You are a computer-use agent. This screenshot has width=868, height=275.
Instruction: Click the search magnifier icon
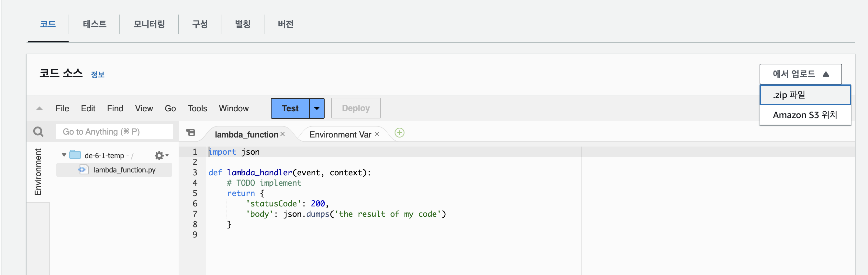coord(39,132)
